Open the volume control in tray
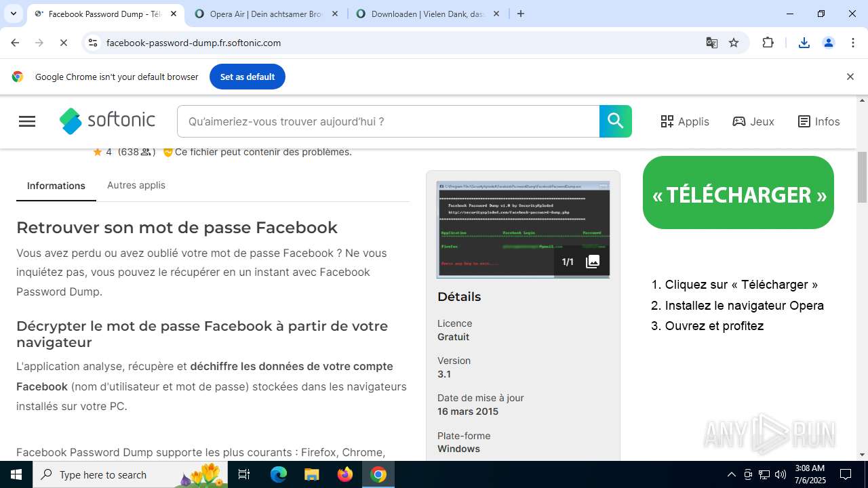 click(x=781, y=474)
